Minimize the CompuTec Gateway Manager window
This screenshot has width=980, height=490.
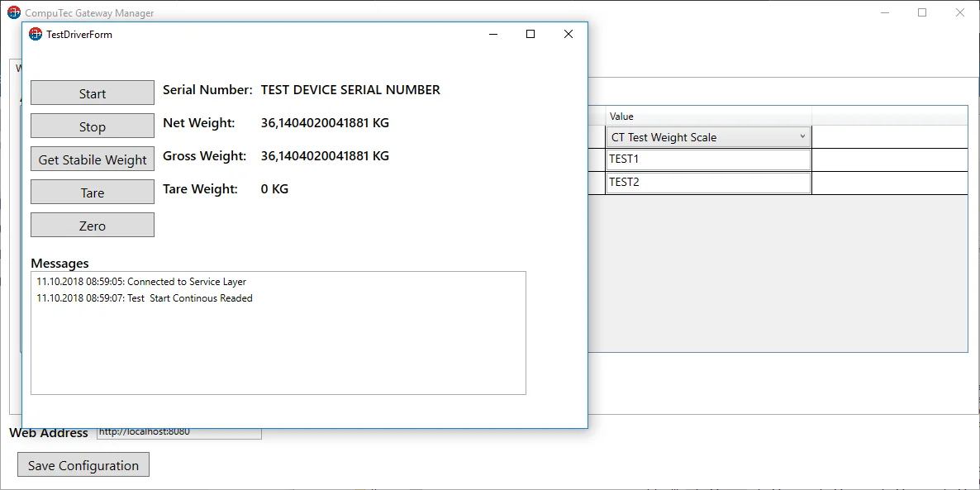pyautogui.click(x=884, y=13)
